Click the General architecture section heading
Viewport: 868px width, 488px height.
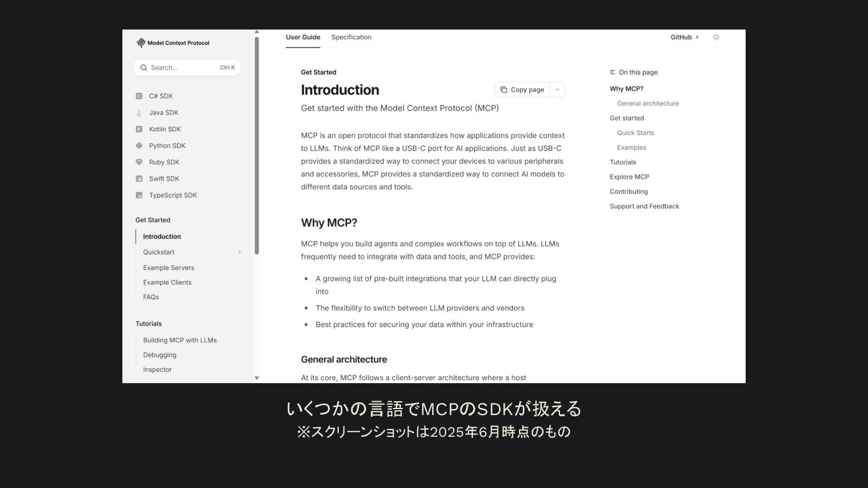tap(344, 360)
